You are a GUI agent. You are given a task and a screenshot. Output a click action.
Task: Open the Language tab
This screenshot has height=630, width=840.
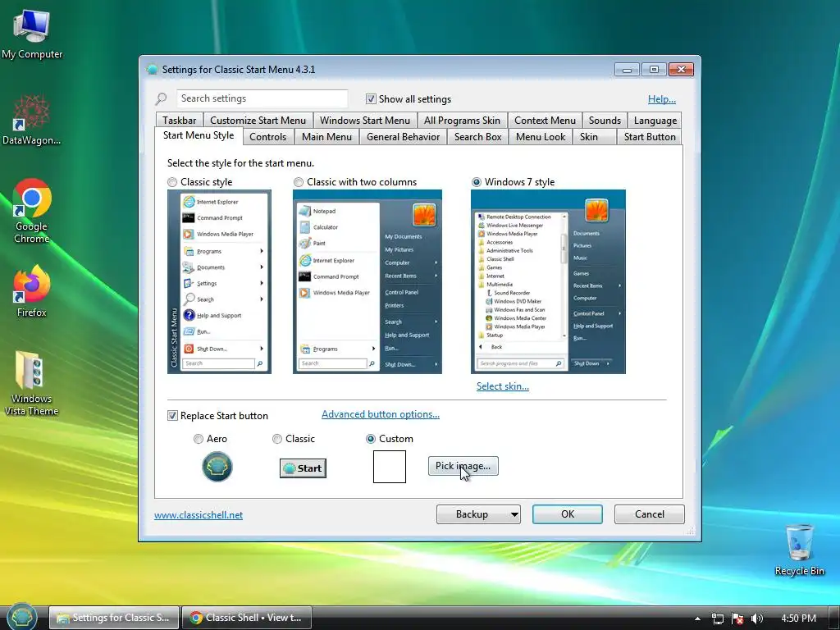[655, 121]
